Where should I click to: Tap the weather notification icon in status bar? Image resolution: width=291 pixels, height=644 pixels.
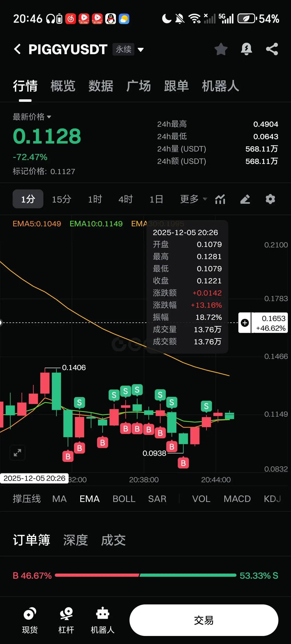124,19
